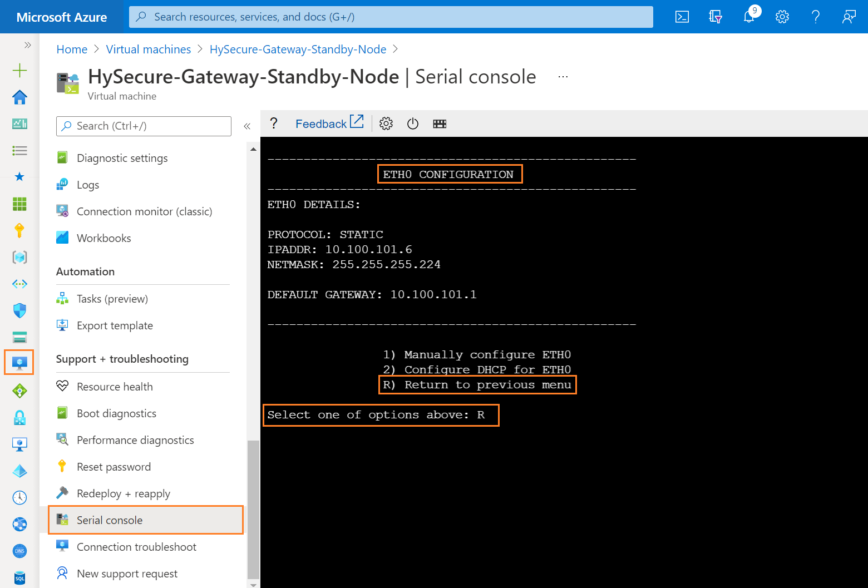The width and height of the screenshot is (868, 588).
Task: Click Create a resource plus icon
Action: pyautogui.click(x=19, y=70)
